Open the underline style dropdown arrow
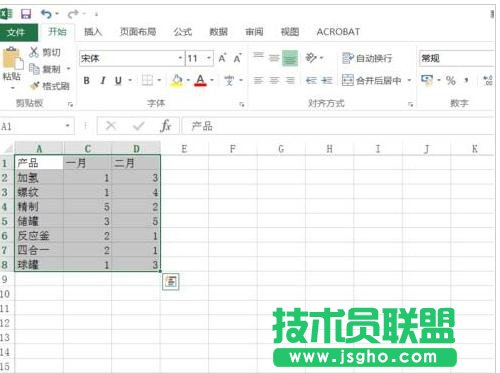 pyautogui.click(x=130, y=80)
